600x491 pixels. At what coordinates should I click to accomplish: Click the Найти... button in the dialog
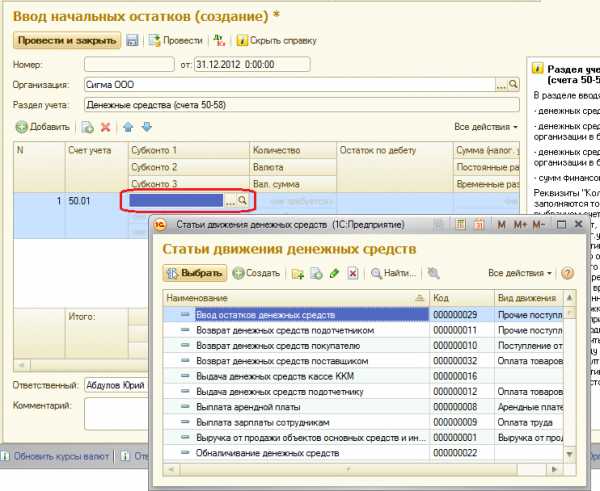393,273
